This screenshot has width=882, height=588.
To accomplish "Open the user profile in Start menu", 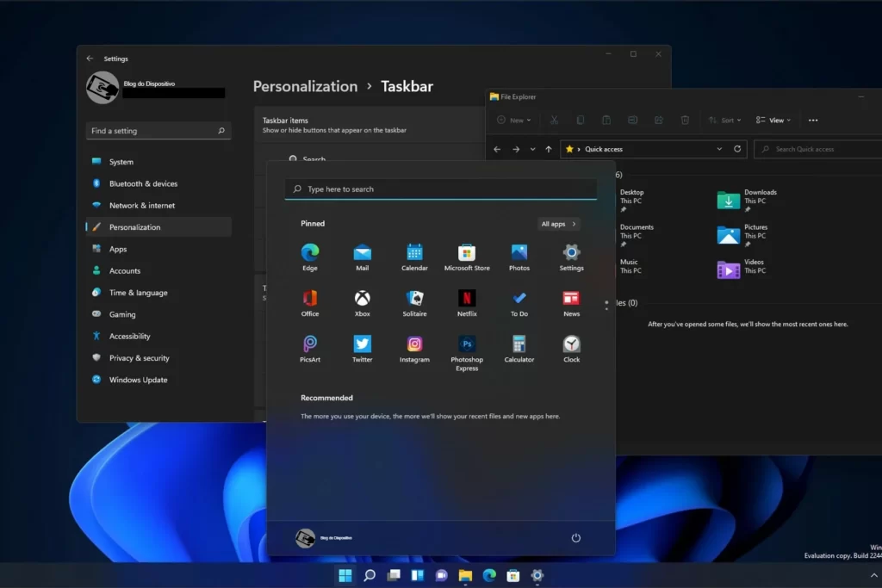I will (x=324, y=538).
